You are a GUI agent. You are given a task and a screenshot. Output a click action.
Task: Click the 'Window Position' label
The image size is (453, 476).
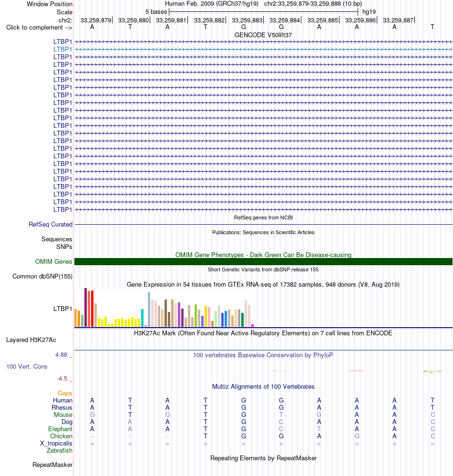click(x=50, y=4)
